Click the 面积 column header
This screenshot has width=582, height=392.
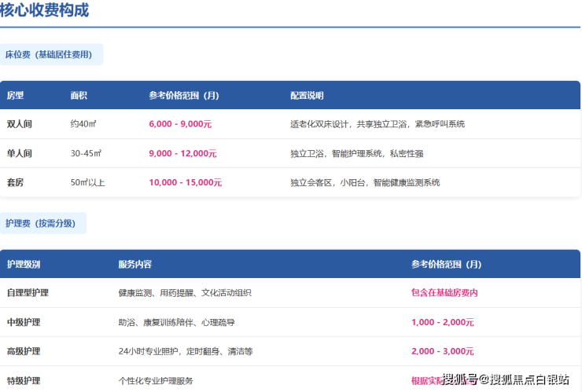click(x=79, y=96)
